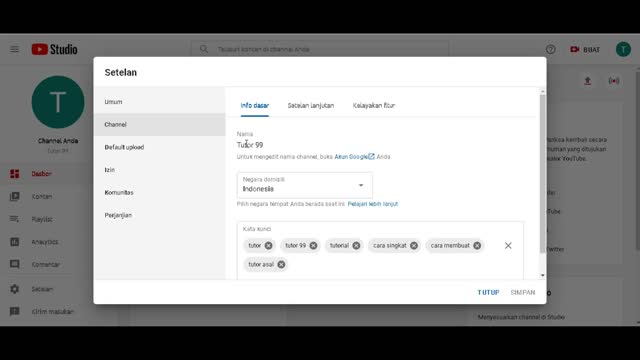640x360 pixels.
Task: Click the BUAT create video button
Action: click(585, 49)
